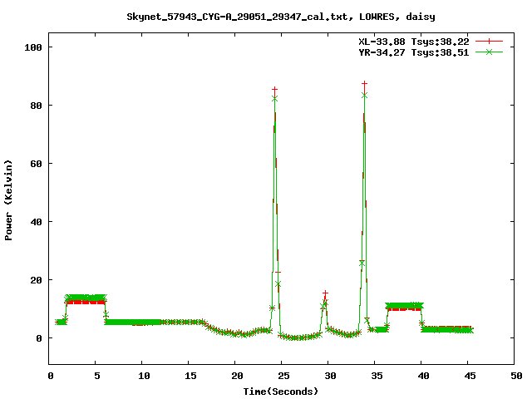Click the legend entry XL-33.88 Tsys:38.22
This screenshot has height=399, width=532.
[x=414, y=42]
